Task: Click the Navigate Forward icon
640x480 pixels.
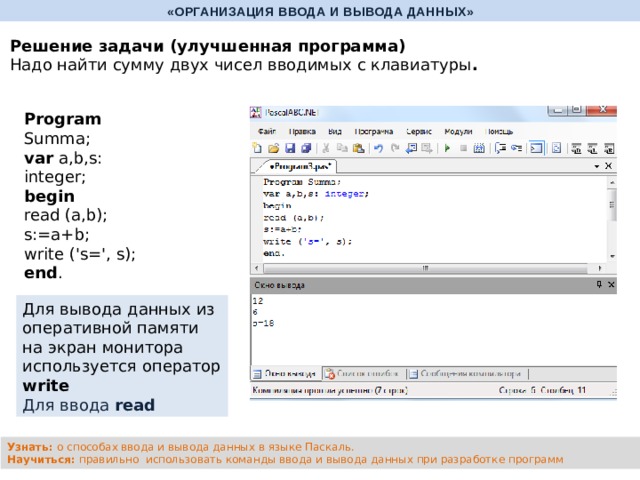Action: pyautogui.click(x=427, y=148)
